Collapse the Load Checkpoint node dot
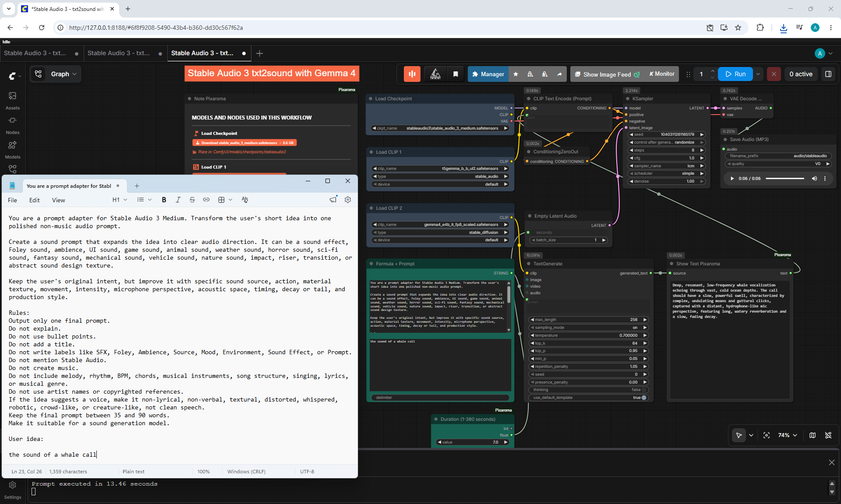Image resolution: width=841 pixels, height=504 pixels. pyautogui.click(x=370, y=99)
